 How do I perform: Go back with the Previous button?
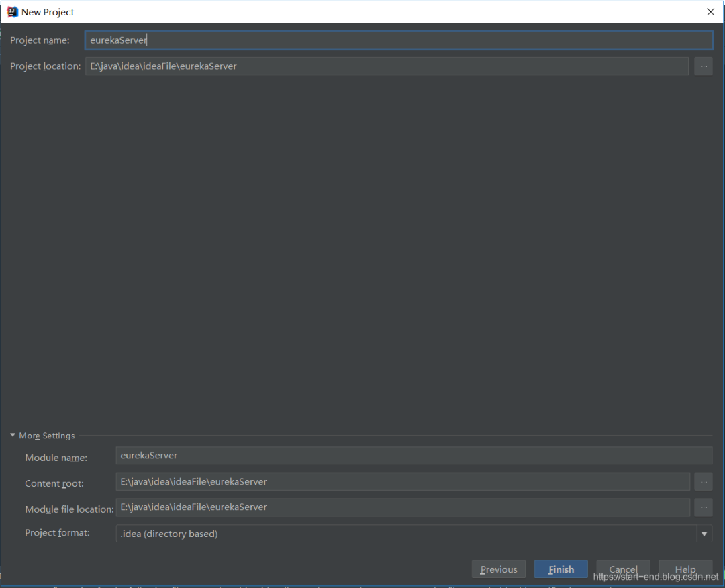[x=498, y=569]
